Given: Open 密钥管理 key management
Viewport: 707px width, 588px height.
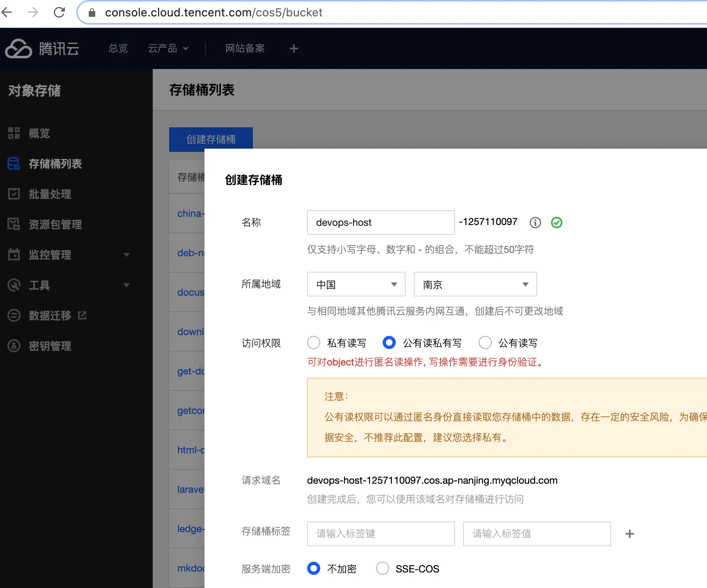Looking at the screenshot, I should pos(49,346).
